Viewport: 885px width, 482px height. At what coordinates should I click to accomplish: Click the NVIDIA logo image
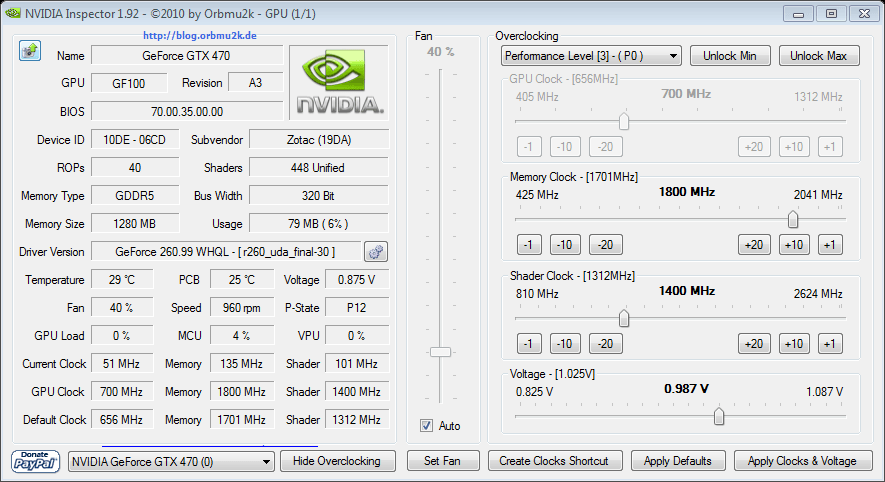(339, 82)
